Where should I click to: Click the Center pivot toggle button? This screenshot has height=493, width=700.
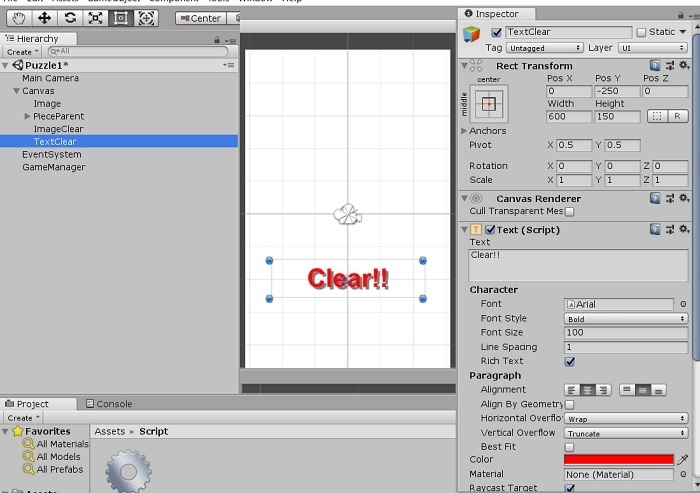point(201,18)
